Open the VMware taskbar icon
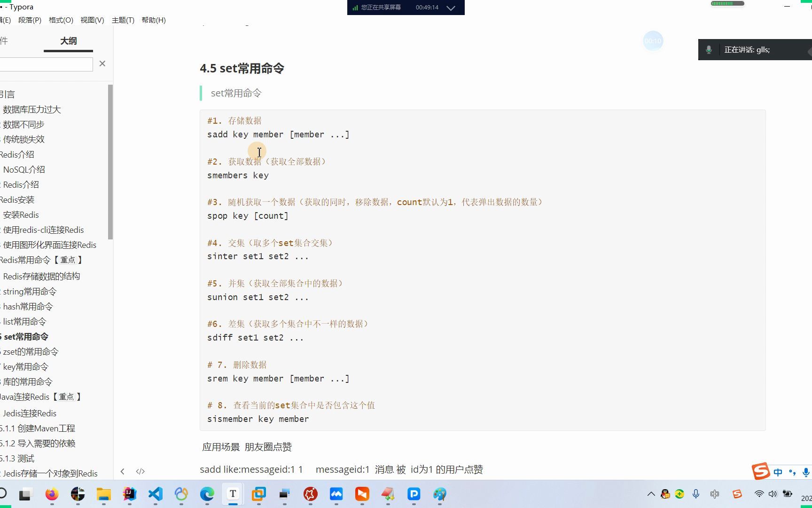The image size is (812, 508). coord(258,494)
